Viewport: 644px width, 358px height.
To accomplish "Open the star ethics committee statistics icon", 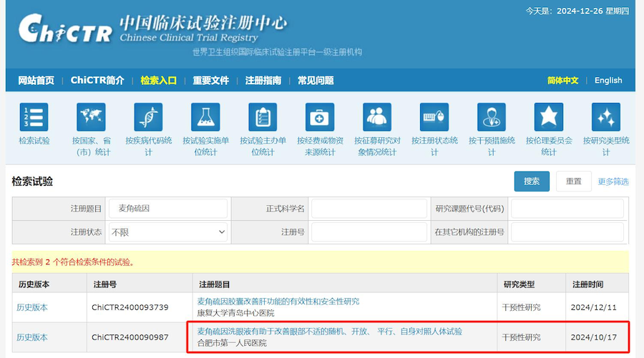I will [x=549, y=117].
